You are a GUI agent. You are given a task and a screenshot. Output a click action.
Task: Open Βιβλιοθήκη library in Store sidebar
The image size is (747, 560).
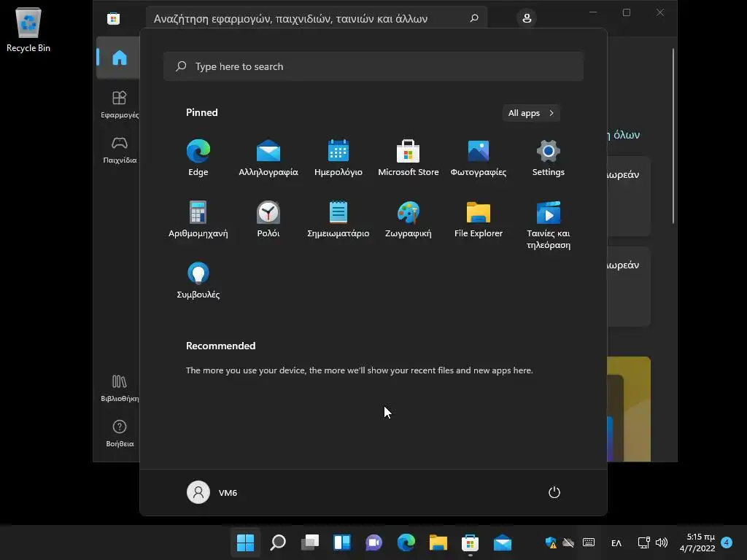pyautogui.click(x=119, y=388)
